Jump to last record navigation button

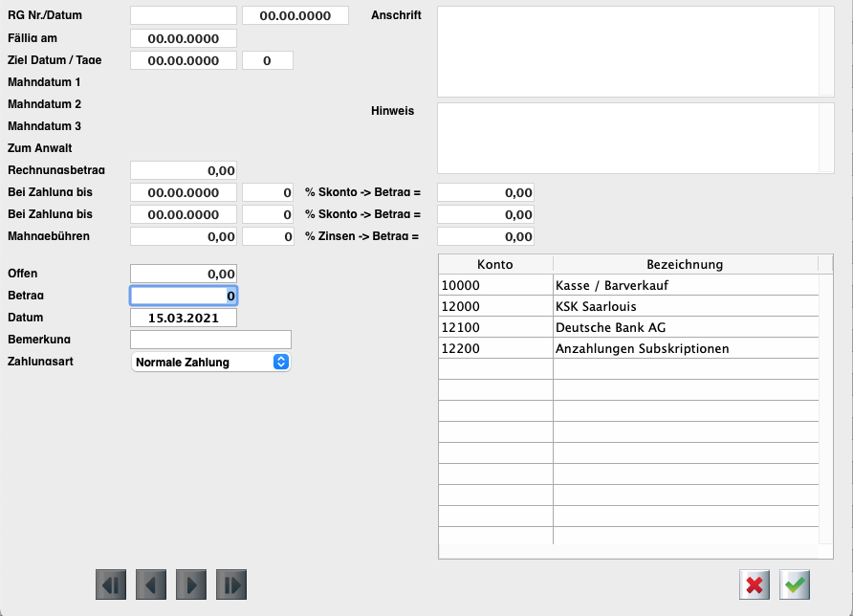pos(231,584)
